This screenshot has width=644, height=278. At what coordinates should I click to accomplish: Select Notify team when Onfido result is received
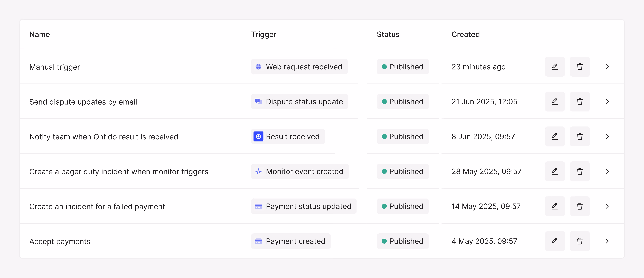(x=104, y=137)
